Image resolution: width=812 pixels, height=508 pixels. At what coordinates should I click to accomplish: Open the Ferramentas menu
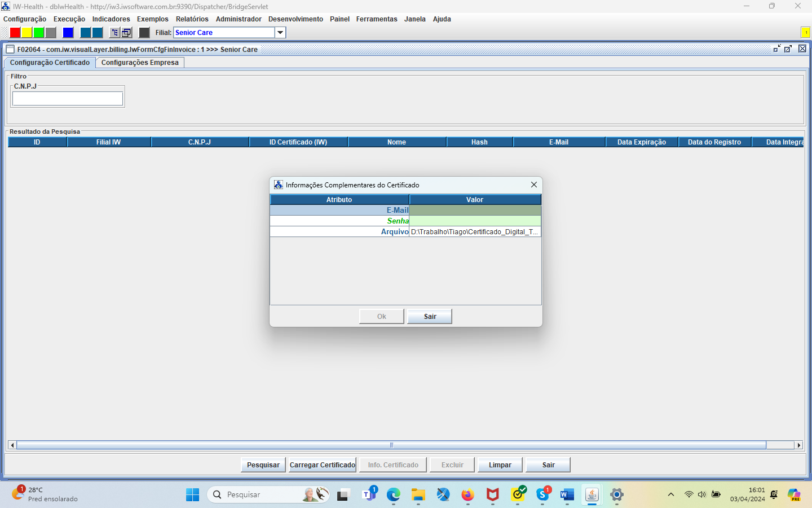(x=377, y=19)
